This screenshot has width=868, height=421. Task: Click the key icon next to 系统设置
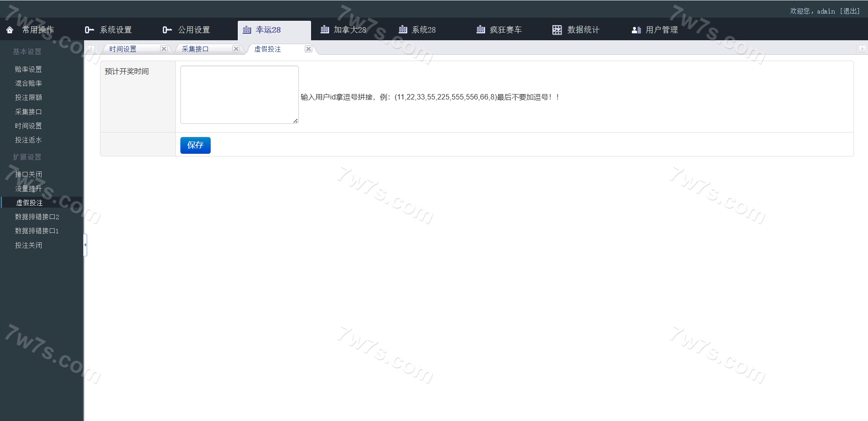[x=90, y=30]
